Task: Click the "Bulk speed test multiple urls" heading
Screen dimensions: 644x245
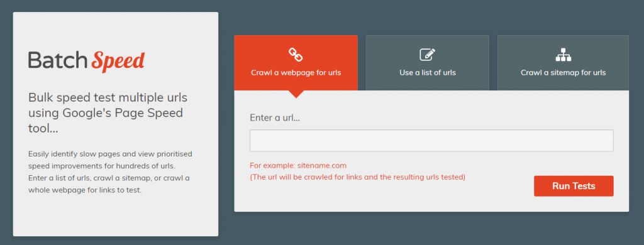Action: pos(108,98)
